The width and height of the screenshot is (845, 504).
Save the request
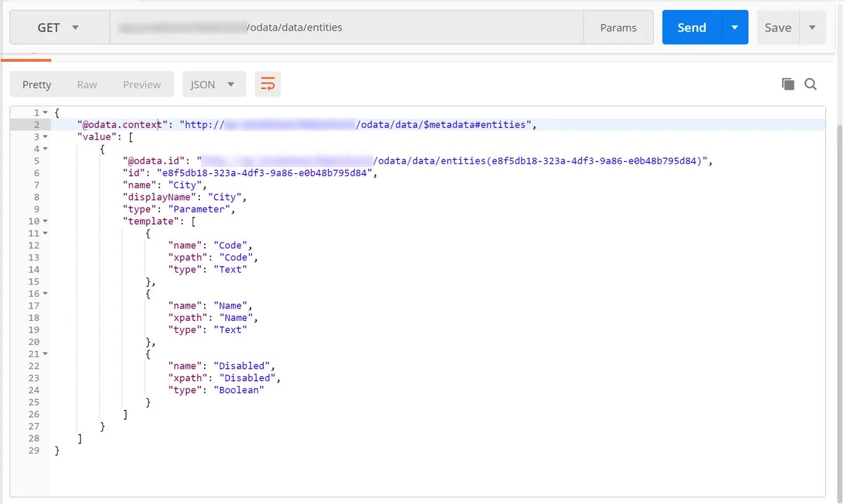pyautogui.click(x=778, y=27)
